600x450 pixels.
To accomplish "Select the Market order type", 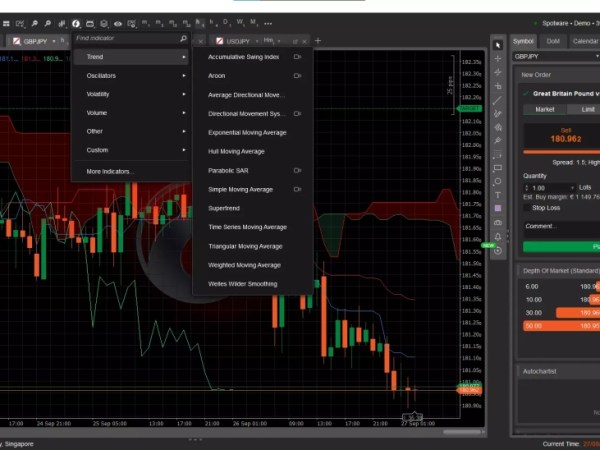I will click(545, 109).
